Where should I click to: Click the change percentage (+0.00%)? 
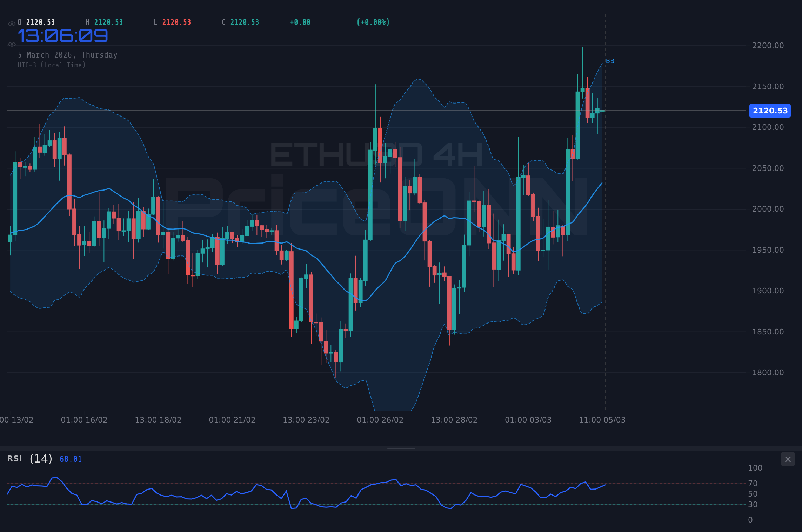373,22
